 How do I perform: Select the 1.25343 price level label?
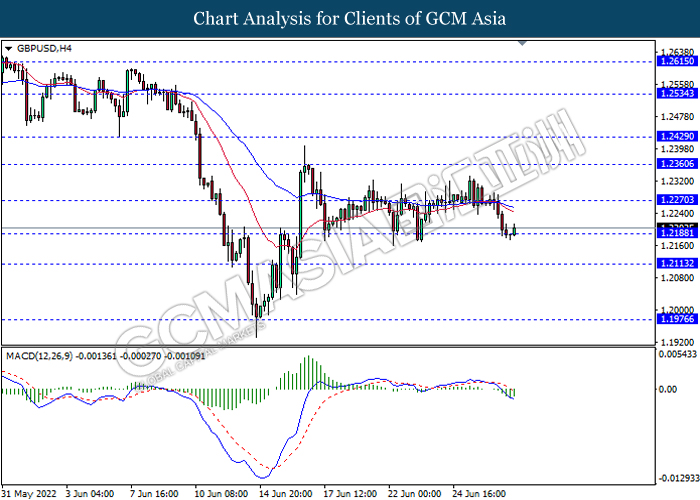(678, 93)
